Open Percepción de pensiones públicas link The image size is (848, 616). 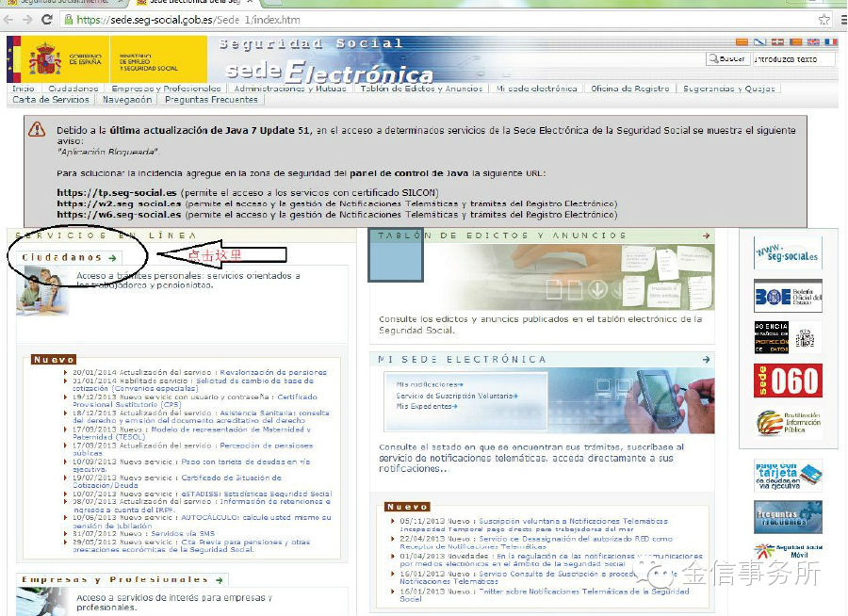click(x=193, y=449)
